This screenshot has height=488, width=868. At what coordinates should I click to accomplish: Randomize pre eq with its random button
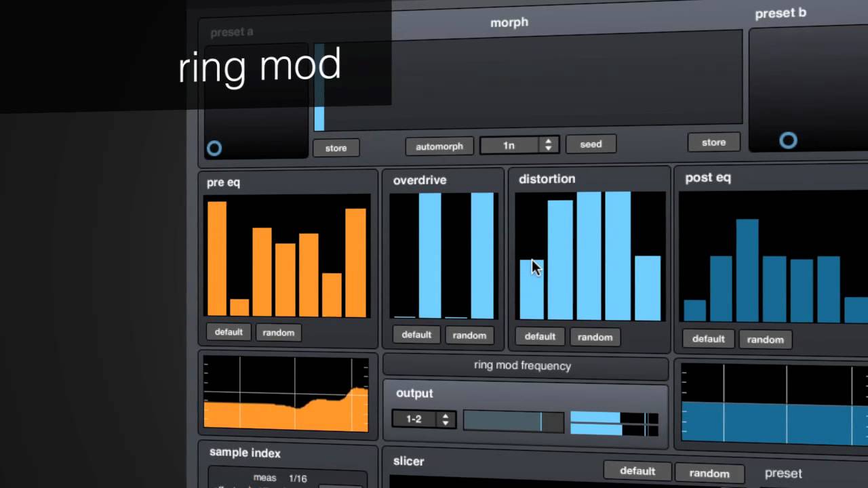pyautogui.click(x=279, y=333)
